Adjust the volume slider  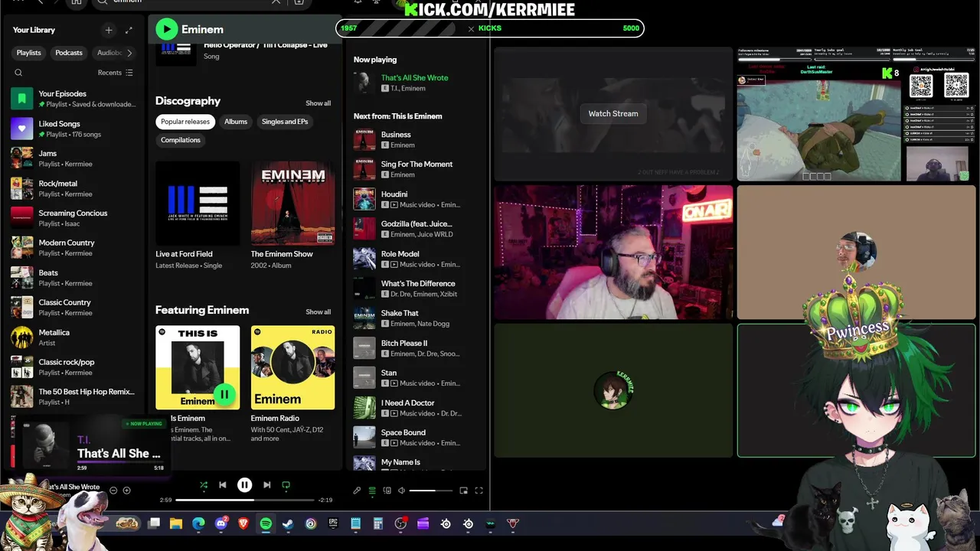tap(432, 491)
